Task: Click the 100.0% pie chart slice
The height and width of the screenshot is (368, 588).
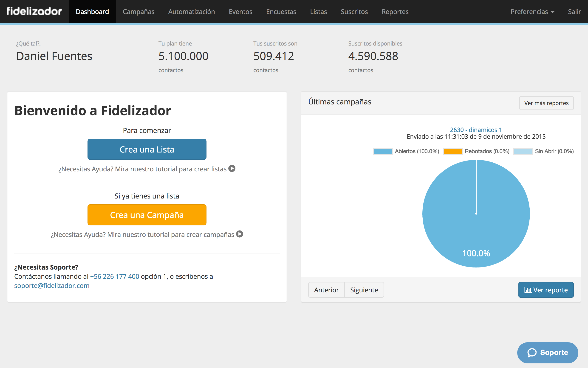Action: coord(476,213)
